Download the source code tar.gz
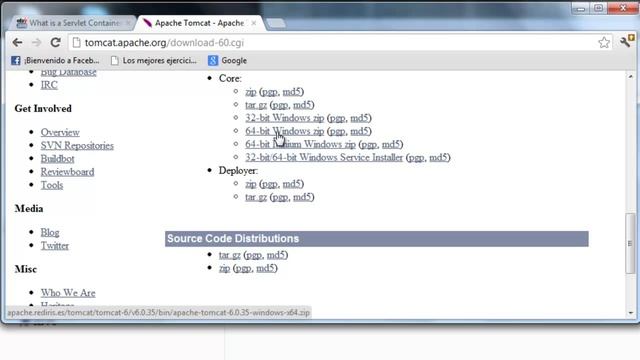 229,255
